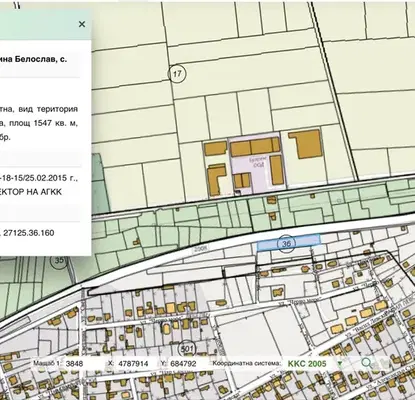This screenshot has height=400, width=415.
Task: Open the KKC 2005 coordinate system dropdown
Action: 340,363
